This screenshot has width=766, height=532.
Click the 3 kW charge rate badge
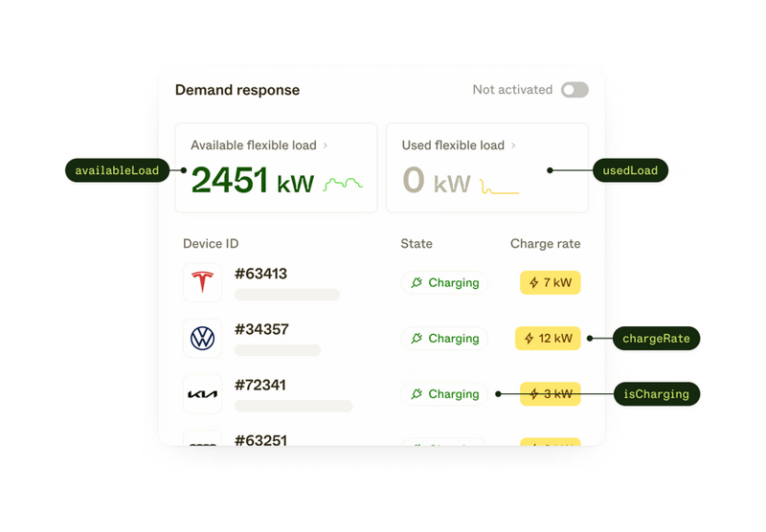pyautogui.click(x=550, y=394)
